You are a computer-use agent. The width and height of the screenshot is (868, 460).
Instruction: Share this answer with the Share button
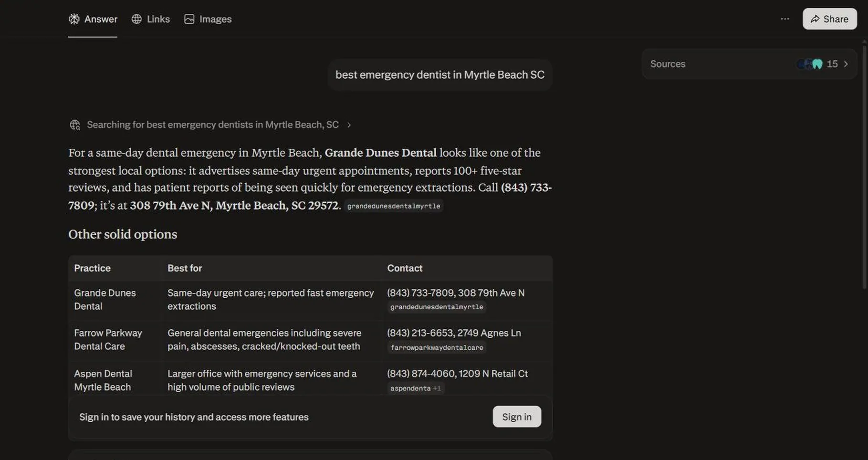coord(829,19)
